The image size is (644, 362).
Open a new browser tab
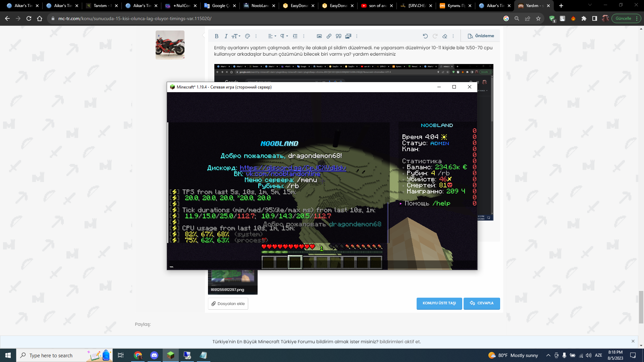pyautogui.click(x=561, y=6)
